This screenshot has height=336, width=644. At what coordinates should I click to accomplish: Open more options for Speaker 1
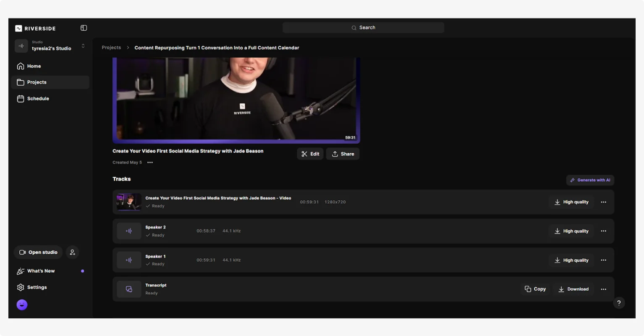coord(604,260)
